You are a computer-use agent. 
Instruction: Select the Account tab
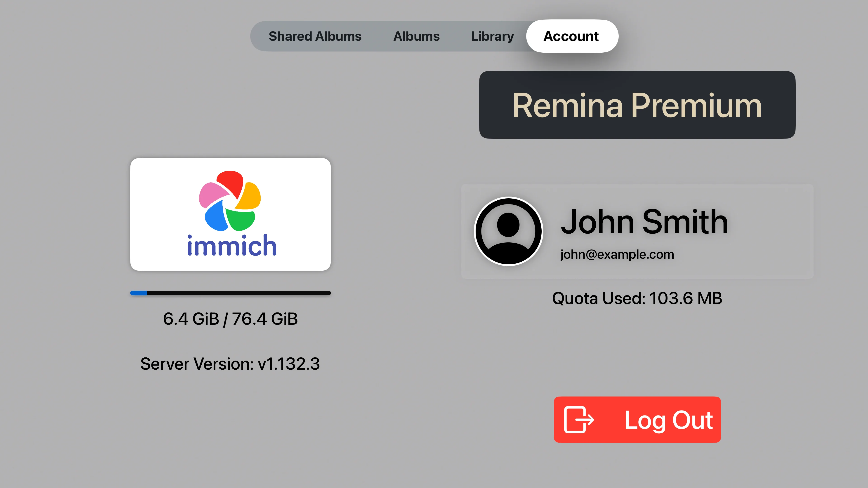[572, 36]
